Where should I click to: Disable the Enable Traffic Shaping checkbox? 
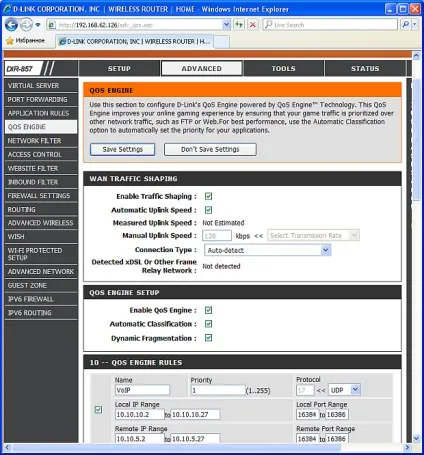coord(209,196)
